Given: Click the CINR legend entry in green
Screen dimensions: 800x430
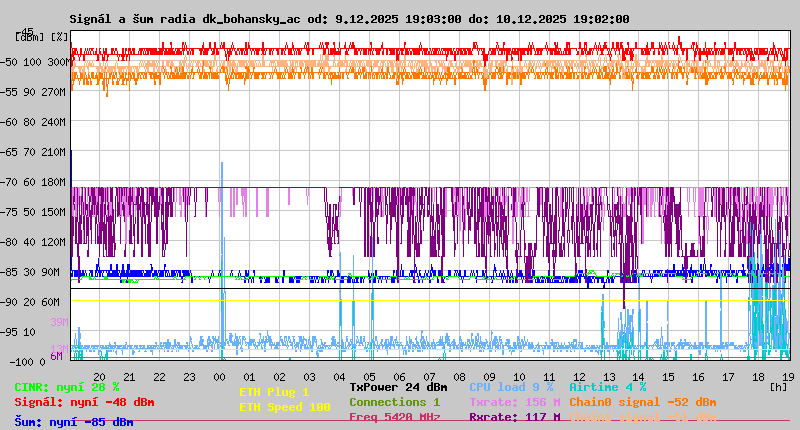Looking at the screenshot, I should click(67, 387).
